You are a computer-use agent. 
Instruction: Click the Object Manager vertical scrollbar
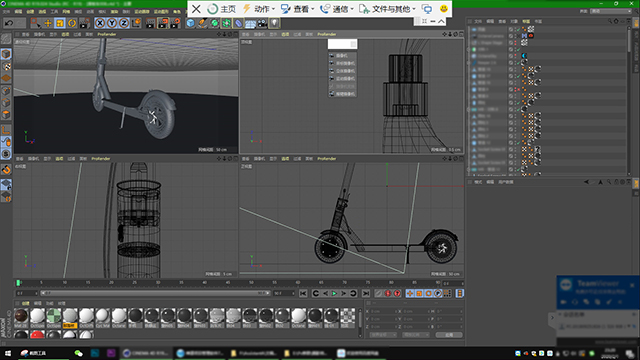coord(629,41)
